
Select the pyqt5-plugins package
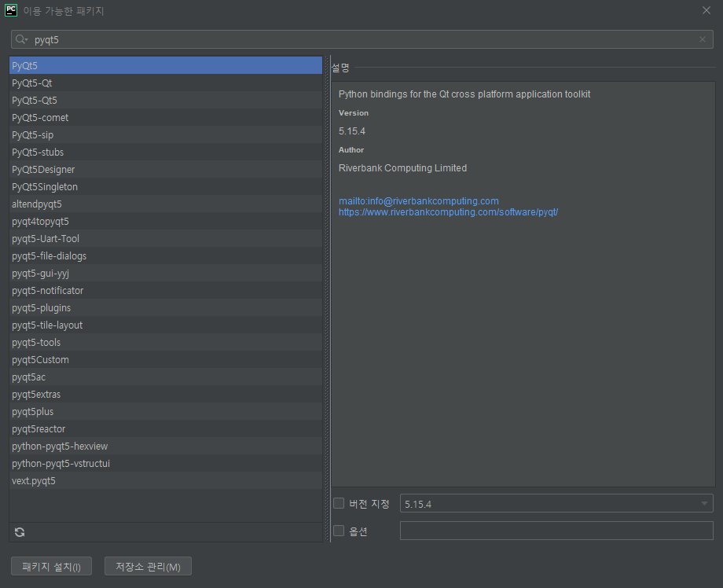(166, 307)
